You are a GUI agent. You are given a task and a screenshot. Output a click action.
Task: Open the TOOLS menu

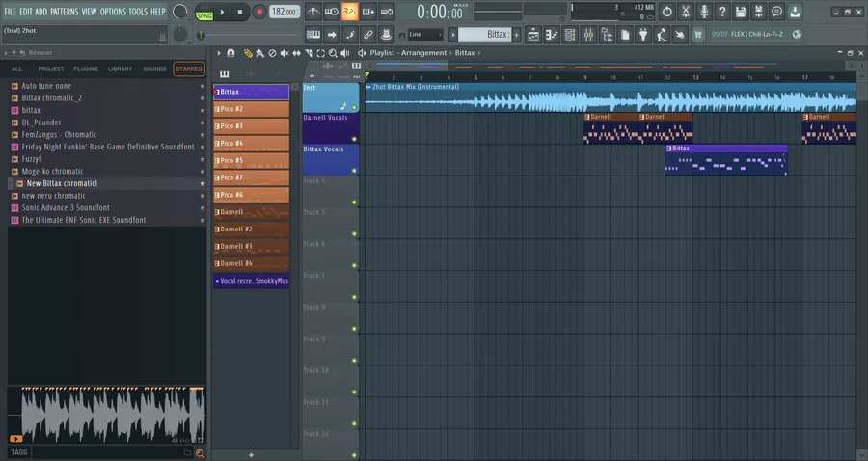(138, 12)
